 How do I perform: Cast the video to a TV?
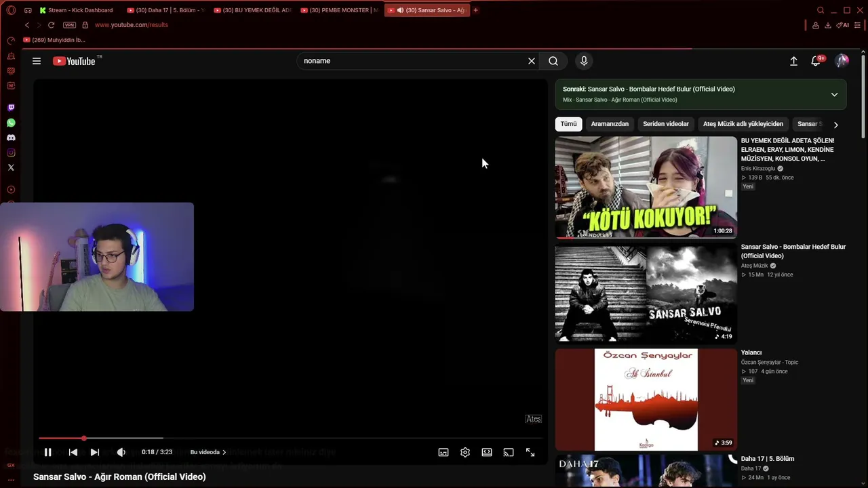[x=509, y=452]
